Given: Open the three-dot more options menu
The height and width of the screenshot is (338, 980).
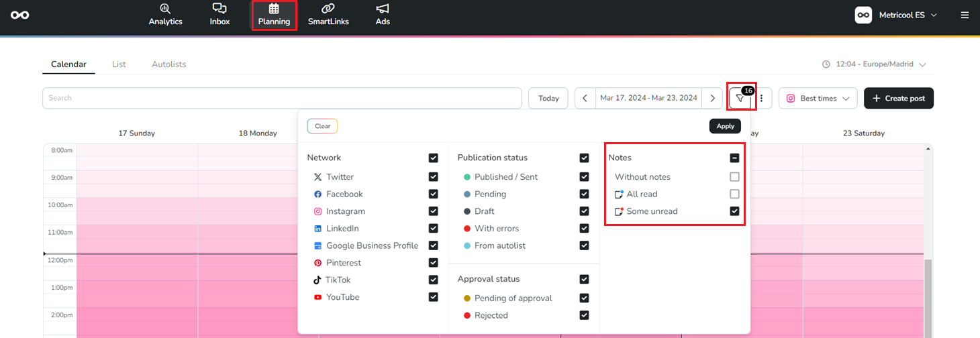Looking at the screenshot, I should [762, 99].
